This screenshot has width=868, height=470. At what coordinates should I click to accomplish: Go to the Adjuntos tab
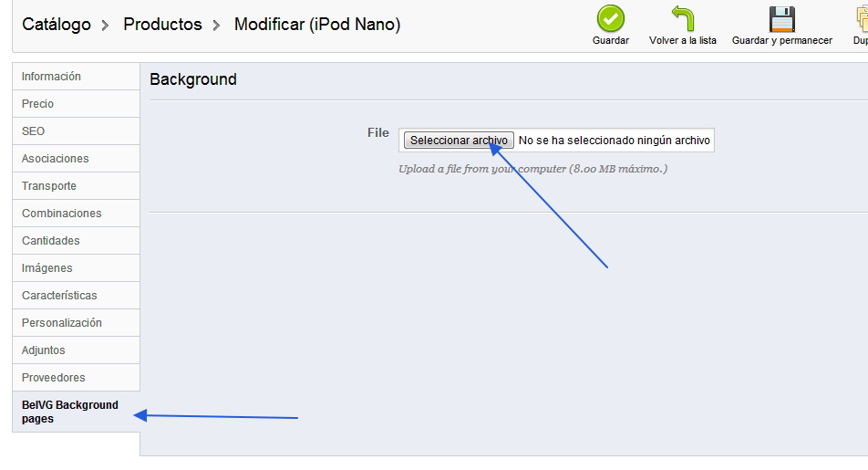click(44, 350)
